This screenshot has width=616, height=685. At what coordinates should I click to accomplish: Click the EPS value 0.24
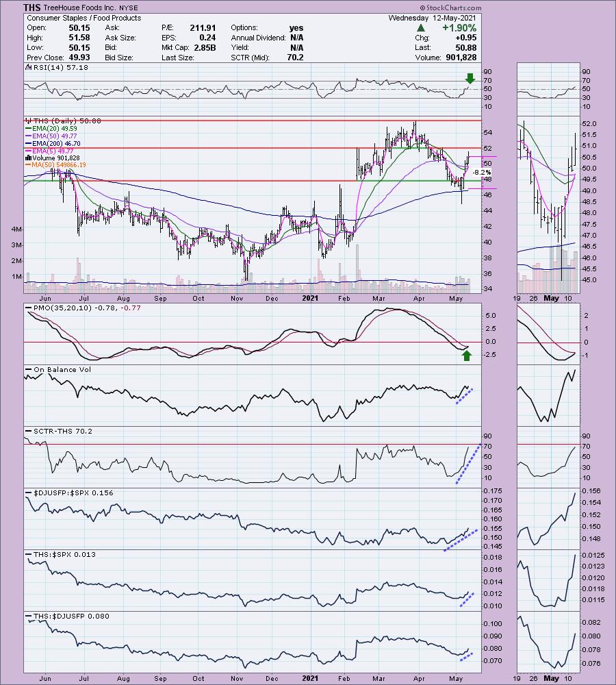pyautogui.click(x=208, y=38)
